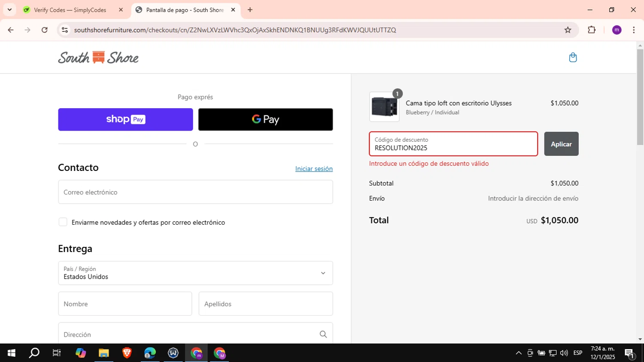644x362 pixels.
Task: Open the shopping bag cart icon
Action: point(573,58)
